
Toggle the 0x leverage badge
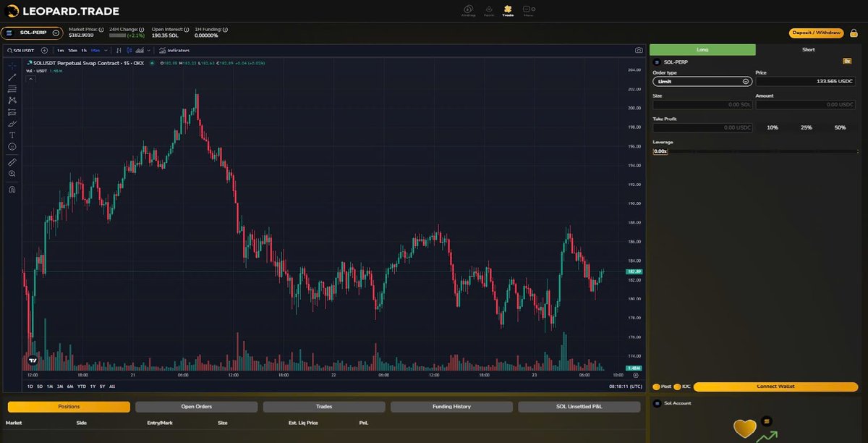847,62
